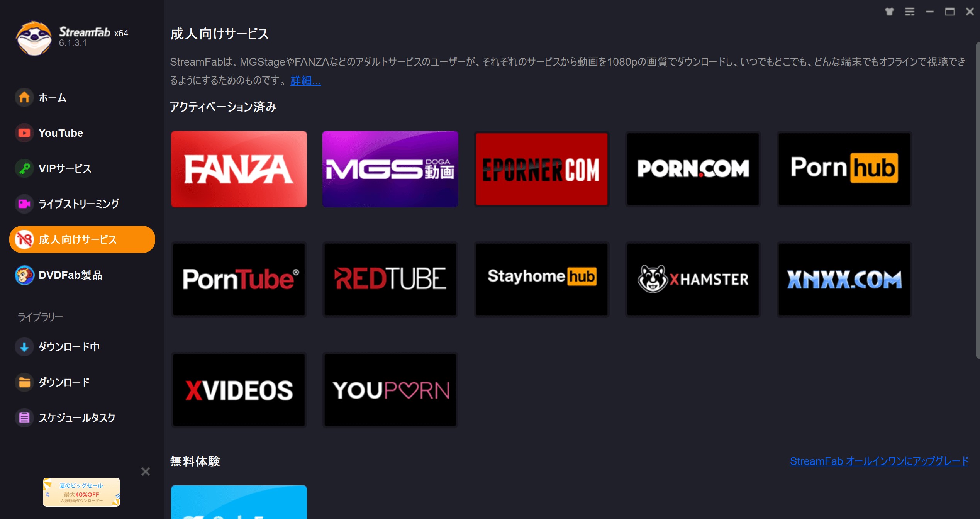980x519 pixels.
Task: Open ライブストリーミング section
Action: click(x=79, y=204)
